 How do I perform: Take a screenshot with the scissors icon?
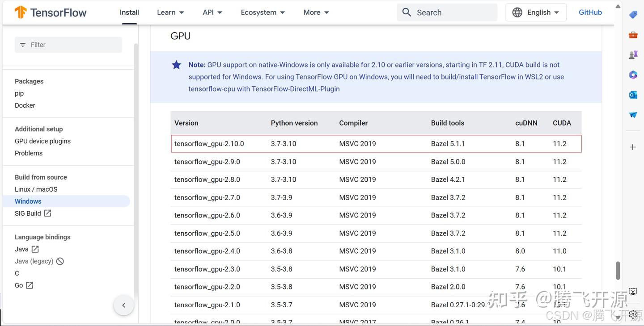633,291
